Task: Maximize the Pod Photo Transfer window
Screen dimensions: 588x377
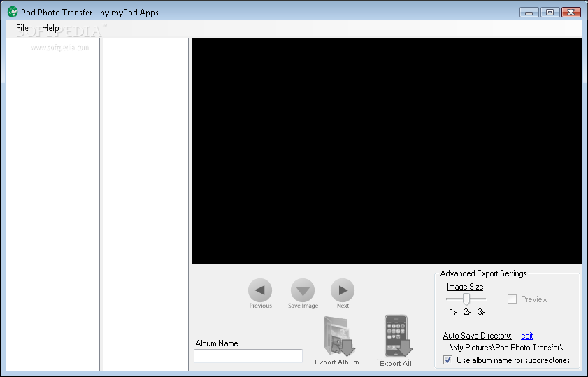Action: pyautogui.click(x=550, y=13)
